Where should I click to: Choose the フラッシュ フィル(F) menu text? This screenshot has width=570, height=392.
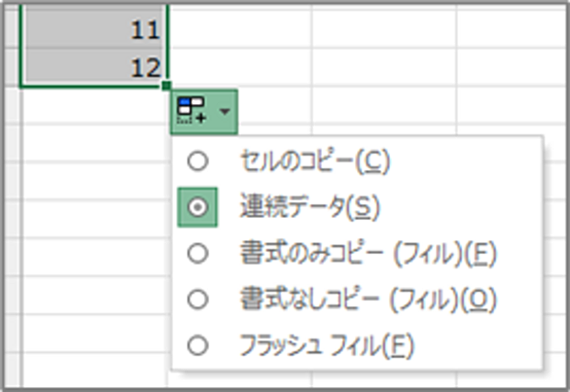pos(327,345)
